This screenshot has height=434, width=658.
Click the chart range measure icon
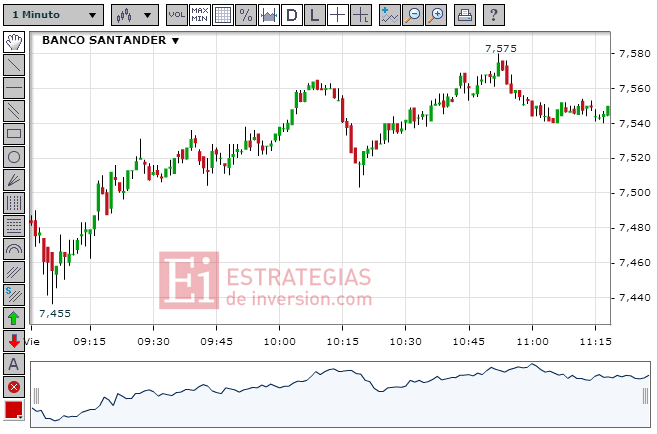point(269,15)
